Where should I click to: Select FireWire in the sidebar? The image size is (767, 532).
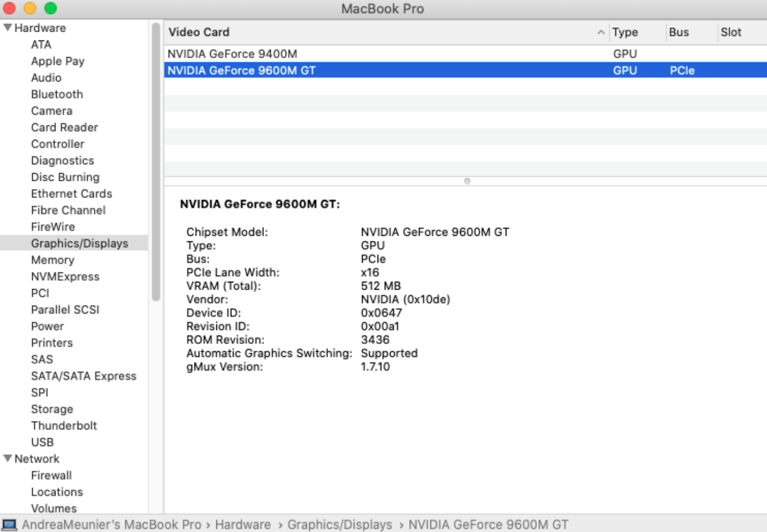[x=53, y=227]
